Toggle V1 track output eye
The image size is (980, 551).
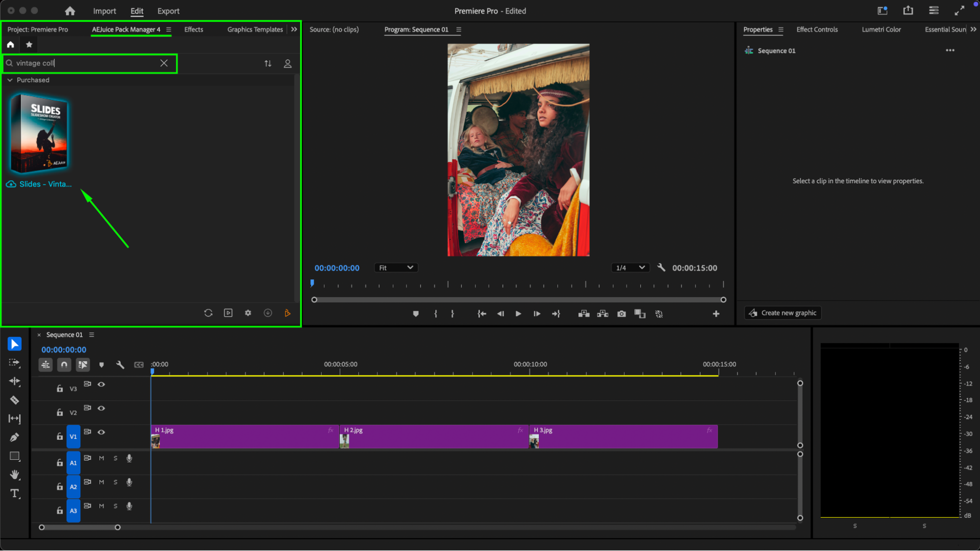click(101, 432)
